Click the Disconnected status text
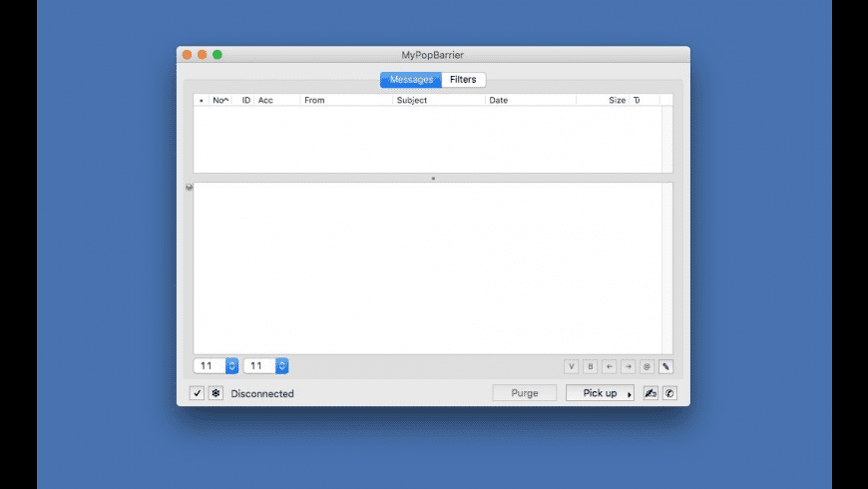The width and height of the screenshot is (868, 489). coord(262,394)
